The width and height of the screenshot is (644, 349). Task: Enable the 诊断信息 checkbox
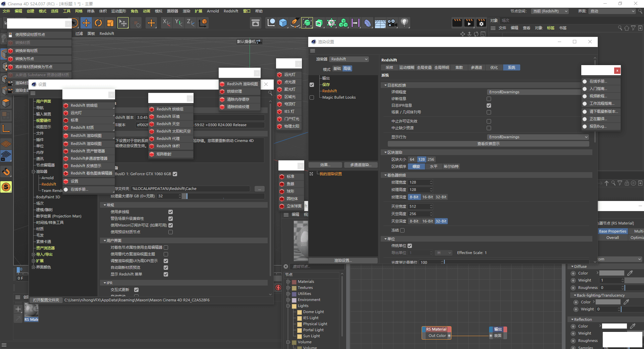coord(489,99)
